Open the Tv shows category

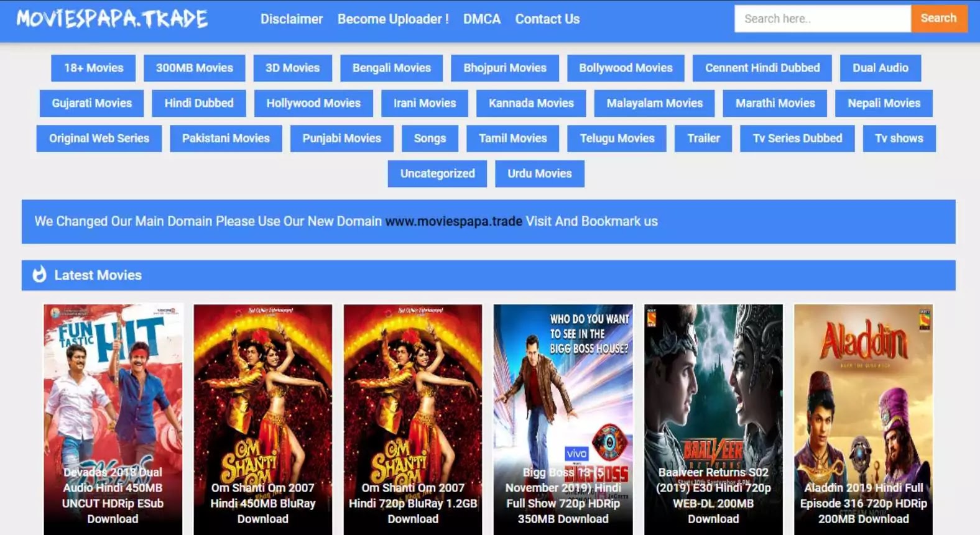[899, 139]
